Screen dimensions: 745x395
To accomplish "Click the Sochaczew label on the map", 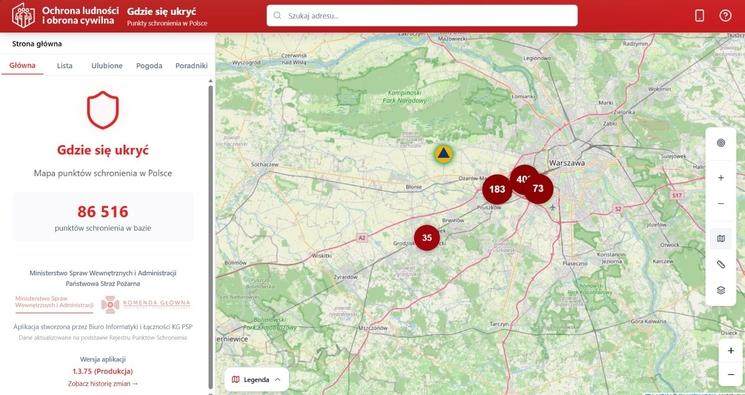I will 265,164.
